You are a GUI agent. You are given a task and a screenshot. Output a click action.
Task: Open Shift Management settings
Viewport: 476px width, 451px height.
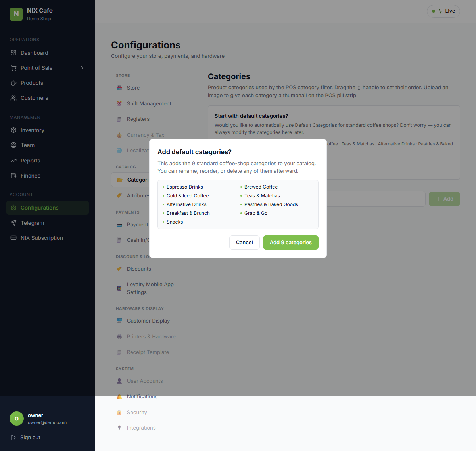click(x=149, y=103)
